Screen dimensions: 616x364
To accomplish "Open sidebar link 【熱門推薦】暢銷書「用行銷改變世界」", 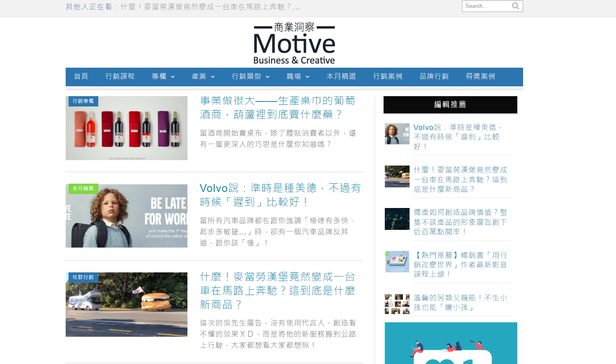I will coord(460,265).
